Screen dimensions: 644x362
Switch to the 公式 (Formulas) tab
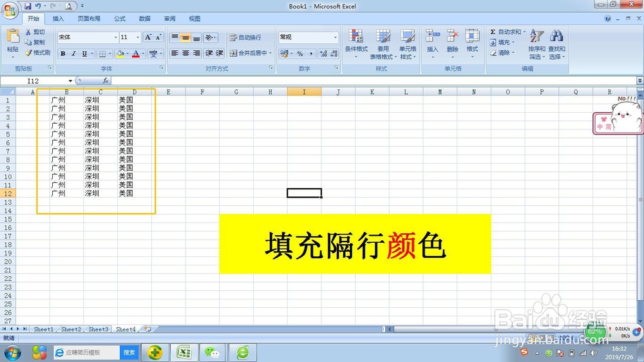coord(120,19)
